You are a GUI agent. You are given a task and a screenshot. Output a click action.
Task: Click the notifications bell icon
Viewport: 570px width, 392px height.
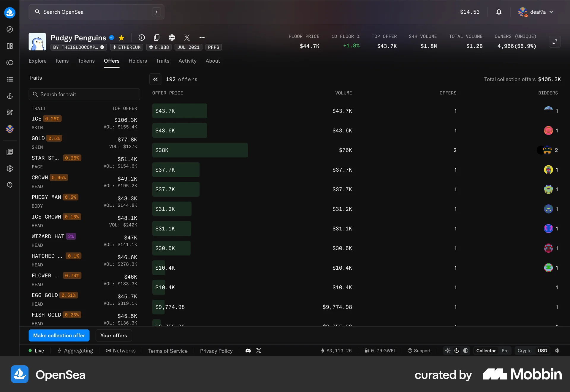click(x=499, y=12)
